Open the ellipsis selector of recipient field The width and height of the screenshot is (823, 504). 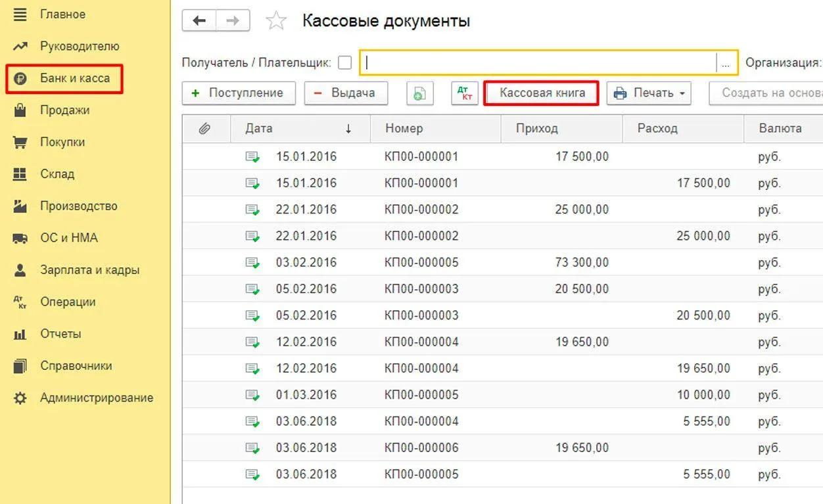(726, 63)
